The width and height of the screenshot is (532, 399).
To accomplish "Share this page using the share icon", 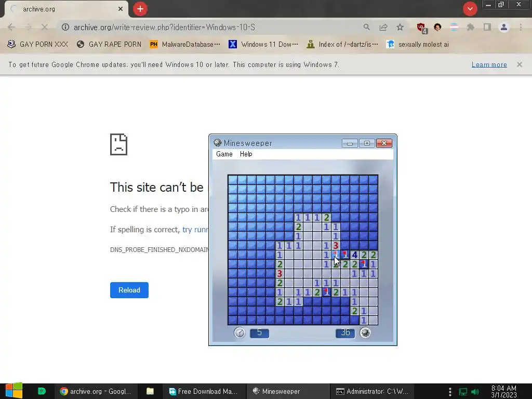I will point(383,27).
